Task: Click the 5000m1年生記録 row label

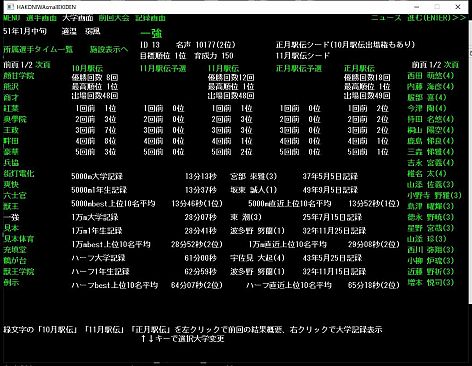Action: tap(99, 190)
